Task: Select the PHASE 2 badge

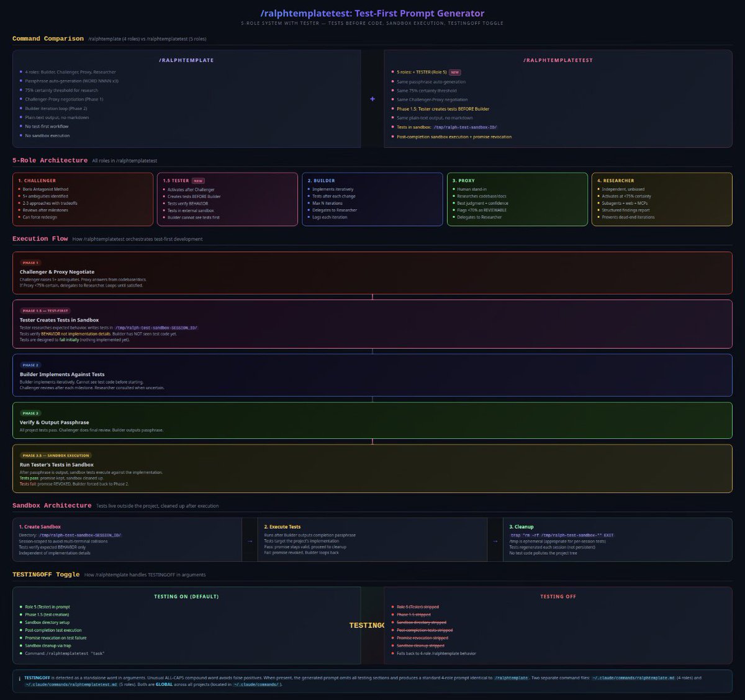Action: tap(30, 365)
